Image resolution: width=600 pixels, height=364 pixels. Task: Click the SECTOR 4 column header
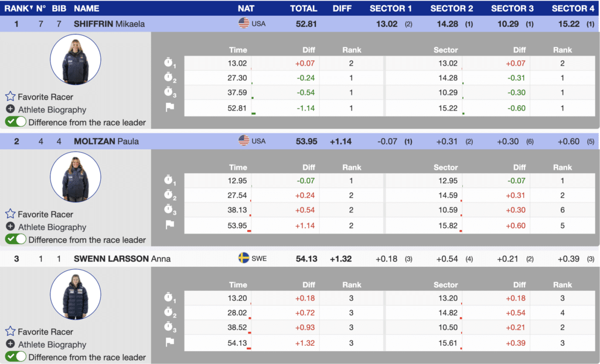[572, 8]
